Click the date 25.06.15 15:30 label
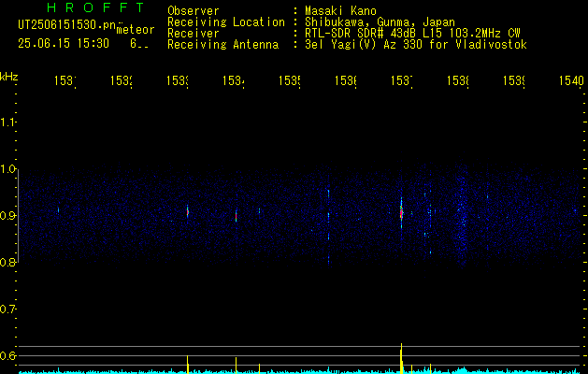Image resolution: width=588 pixels, height=374 pixels. pyautogui.click(x=64, y=44)
